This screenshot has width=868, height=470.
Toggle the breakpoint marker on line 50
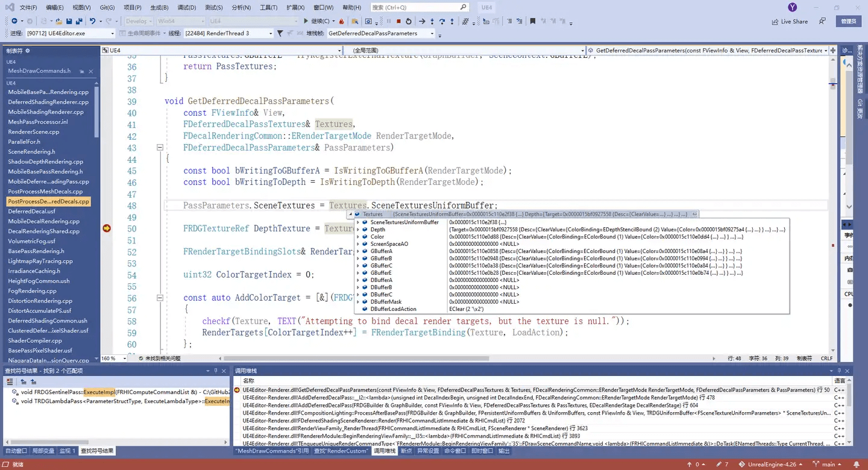(x=107, y=228)
